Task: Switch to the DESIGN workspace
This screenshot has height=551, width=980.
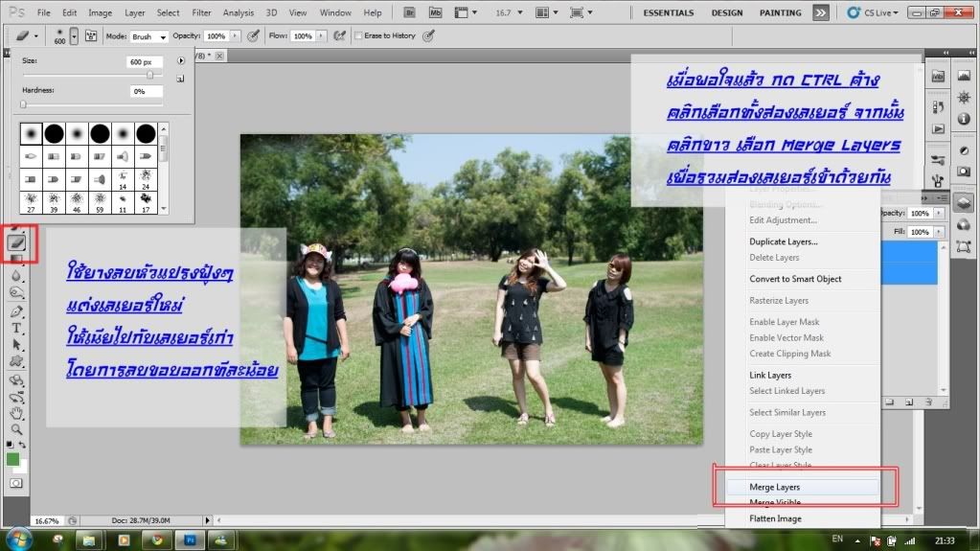Action: (x=727, y=12)
